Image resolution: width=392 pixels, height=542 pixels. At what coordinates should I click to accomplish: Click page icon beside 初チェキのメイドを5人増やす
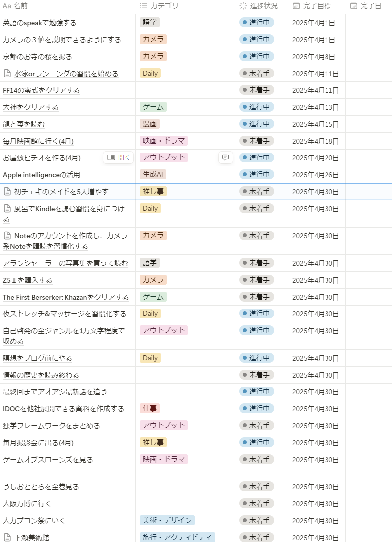tap(7, 191)
